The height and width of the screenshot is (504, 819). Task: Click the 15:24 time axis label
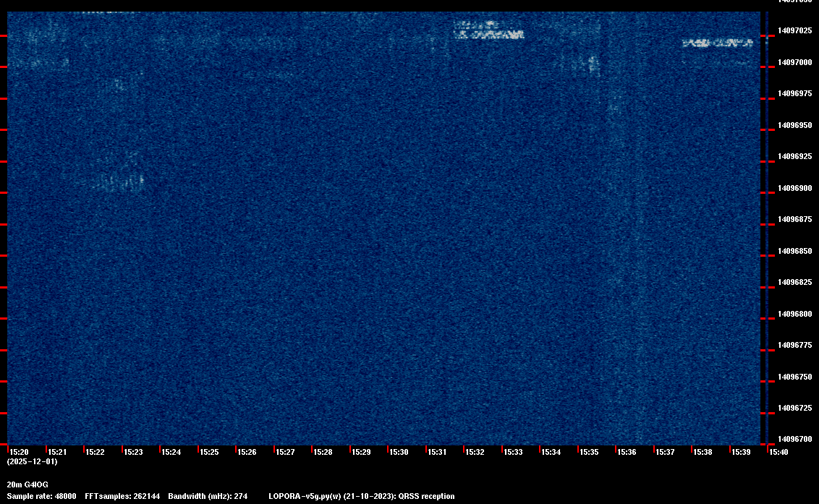coord(171,452)
